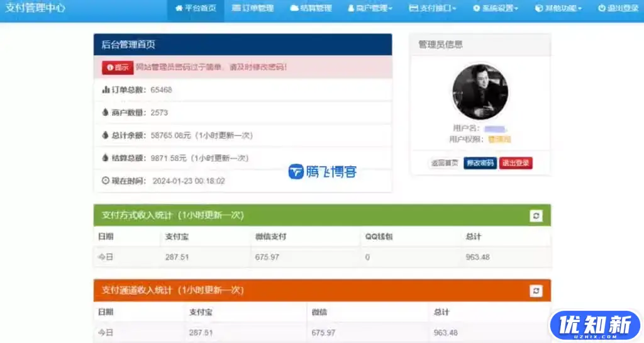Viewport: 644px width, 343px height.
Task: Go to 平台首页 in the top navbar
Action: click(196, 9)
